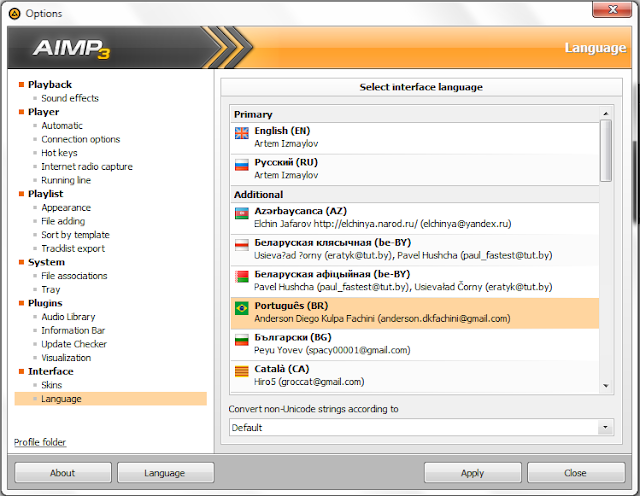Click the Bulgarian flag icon
The width and height of the screenshot is (640, 496).
(x=242, y=340)
